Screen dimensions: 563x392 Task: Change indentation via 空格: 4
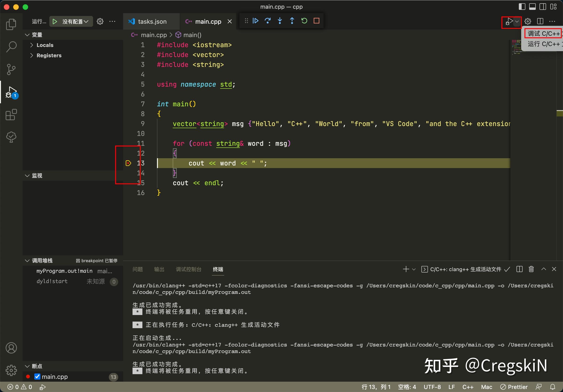(x=407, y=387)
